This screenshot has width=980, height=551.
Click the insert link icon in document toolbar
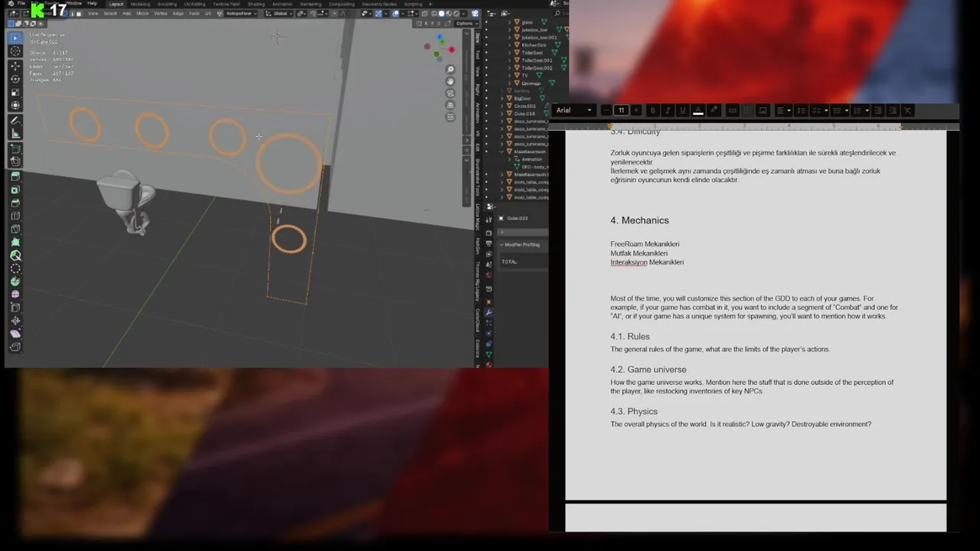[732, 110]
